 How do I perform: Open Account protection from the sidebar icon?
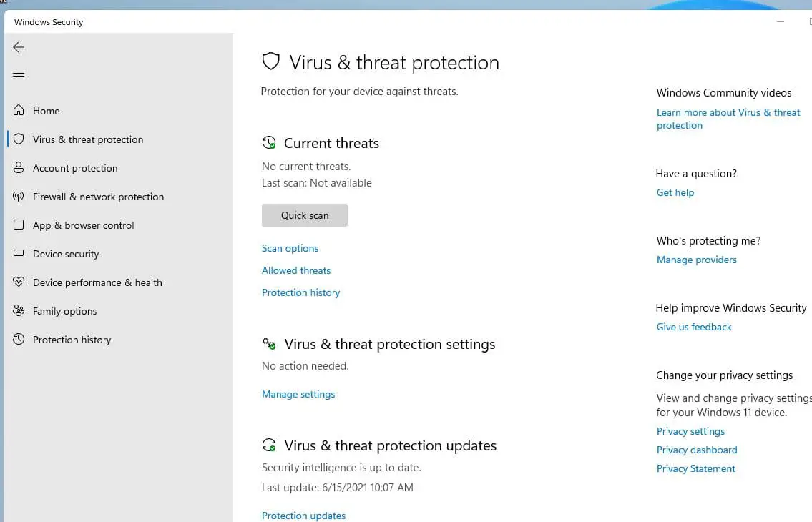point(19,168)
